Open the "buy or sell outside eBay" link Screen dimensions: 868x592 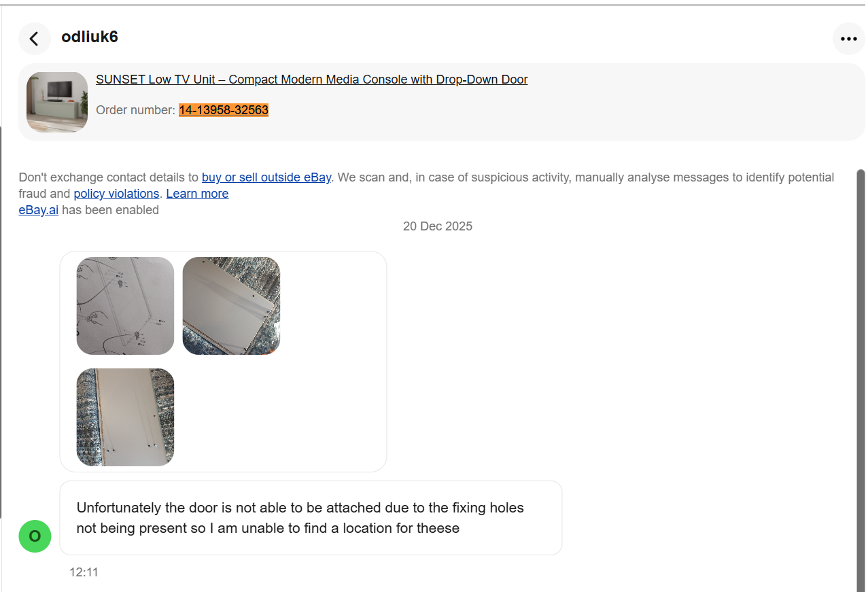(266, 177)
